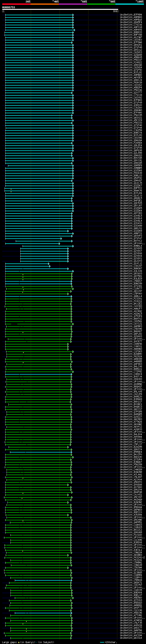The height and width of the screenshot is (644, 146).
Task: Click hit label UniRef100_A8W7I1
Action: 131,233
